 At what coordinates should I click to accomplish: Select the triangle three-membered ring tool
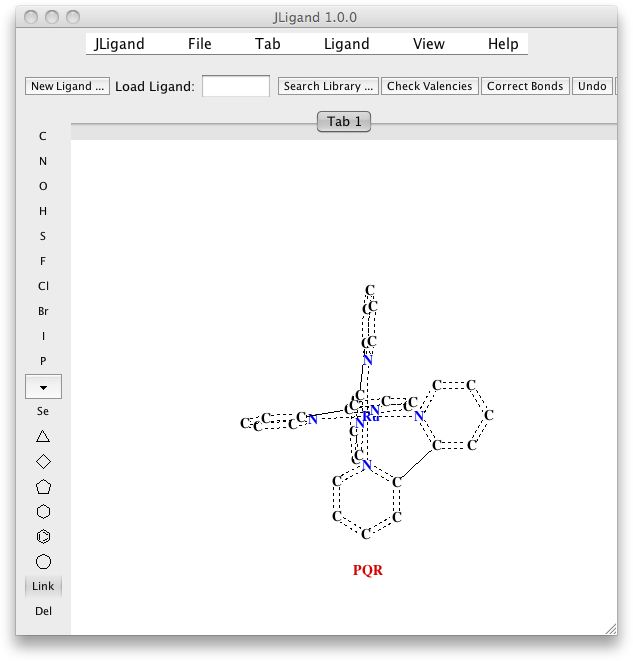click(43, 436)
